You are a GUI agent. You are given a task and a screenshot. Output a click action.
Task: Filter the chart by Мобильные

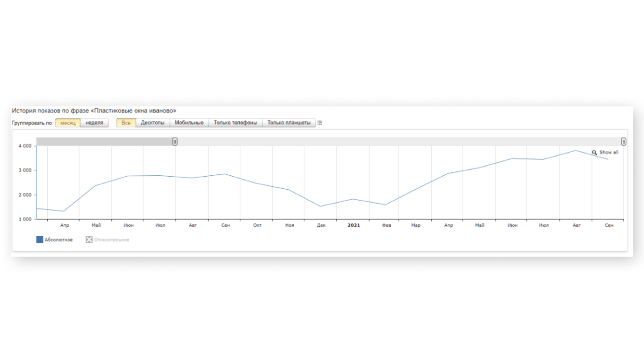click(189, 123)
